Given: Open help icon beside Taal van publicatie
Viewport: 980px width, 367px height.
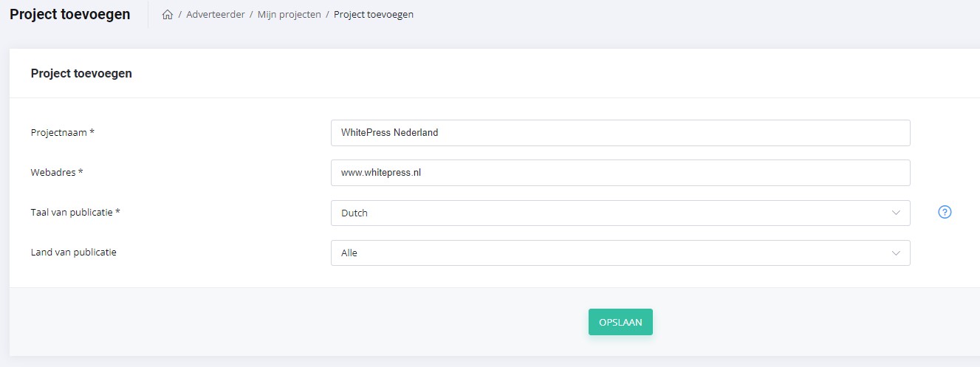Looking at the screenshot, I should coord(945,212).
